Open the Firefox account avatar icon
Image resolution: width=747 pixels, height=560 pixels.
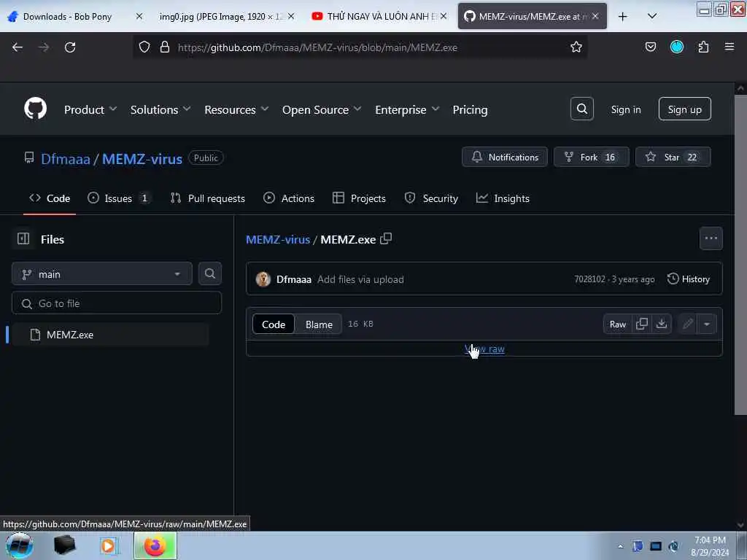pos(676,47)
